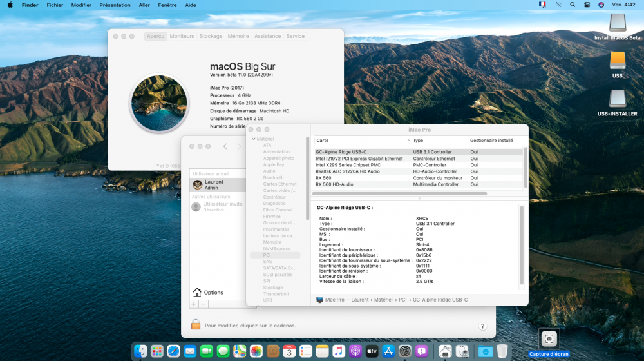The width and height of the screenshot is (644, 361).
Task: Select Bluetooth in hardware sidebar
Action: (x=273, y=178)
